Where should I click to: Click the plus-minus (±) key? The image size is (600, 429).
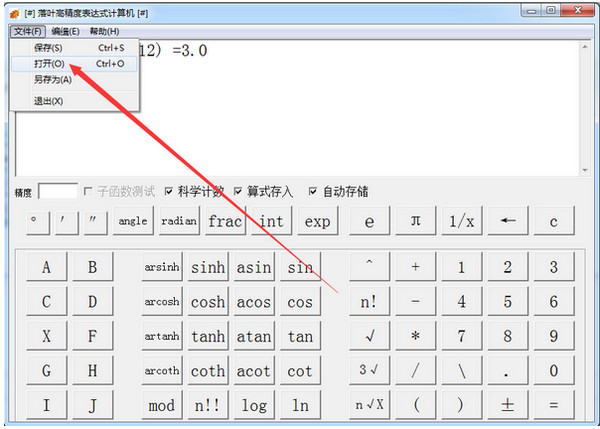pos(508,405)
